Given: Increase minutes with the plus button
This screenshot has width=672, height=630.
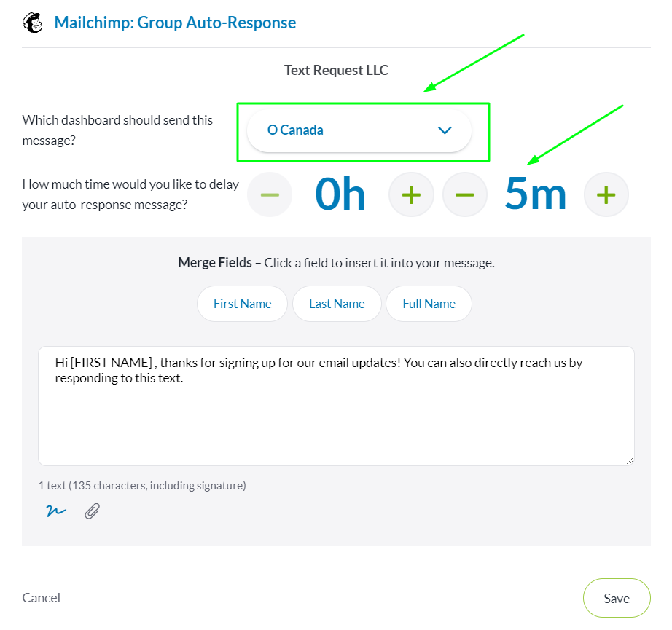Looking at the screenshot, I should (x=606, y=195).
